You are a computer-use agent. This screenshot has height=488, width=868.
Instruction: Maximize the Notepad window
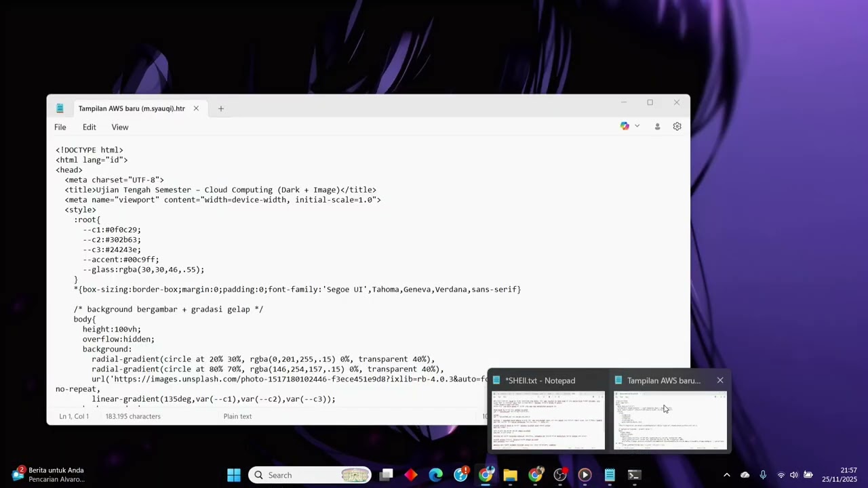coord(650,103)
